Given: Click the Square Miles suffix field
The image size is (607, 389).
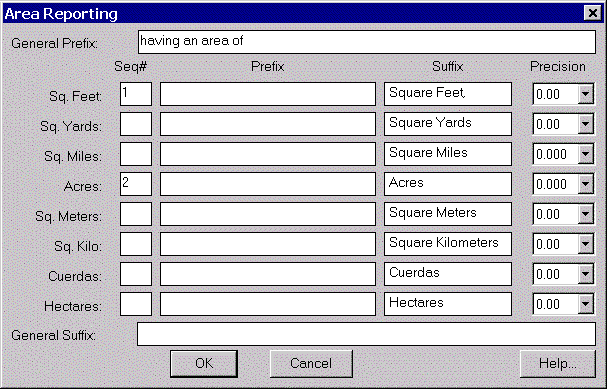Looking at the screenshot, I should tap(448, 154).
